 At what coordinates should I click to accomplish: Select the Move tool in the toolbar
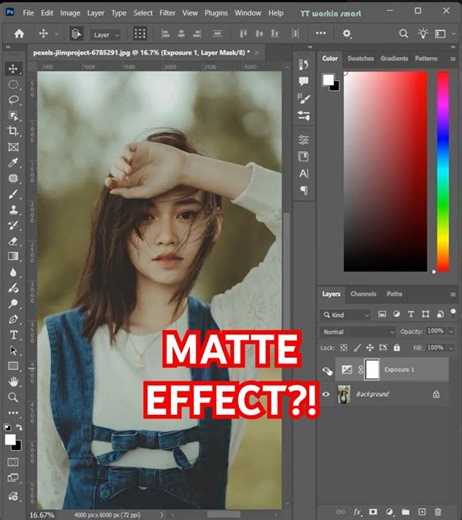[13, 69]
